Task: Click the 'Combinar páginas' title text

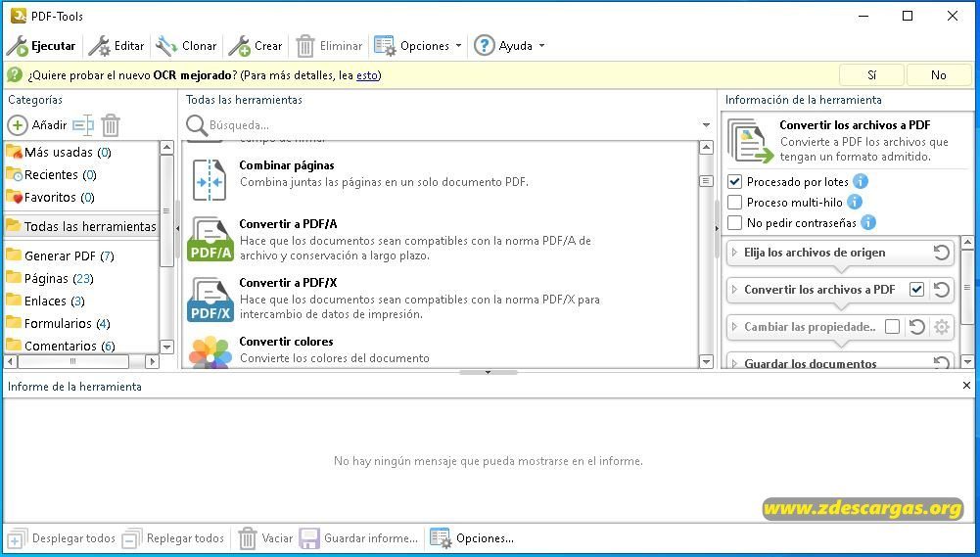Action: (x=287, y=165)
